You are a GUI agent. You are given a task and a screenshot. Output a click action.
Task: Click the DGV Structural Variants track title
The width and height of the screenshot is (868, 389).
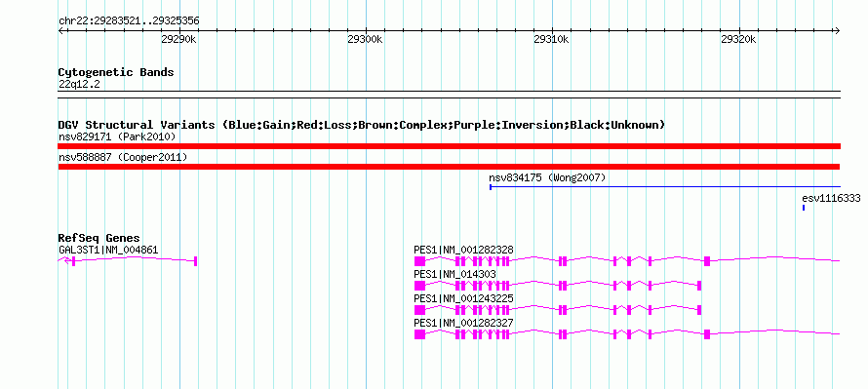(362, 125)
